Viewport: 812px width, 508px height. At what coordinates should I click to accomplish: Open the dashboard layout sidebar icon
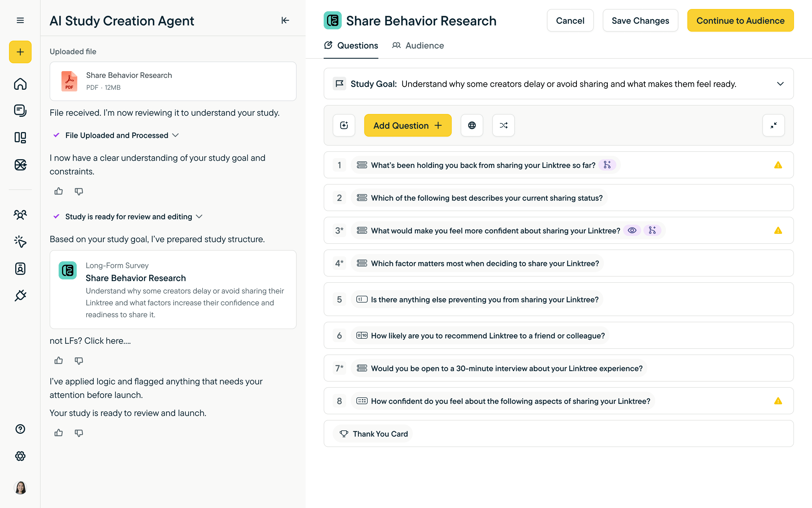coord(20,137)
